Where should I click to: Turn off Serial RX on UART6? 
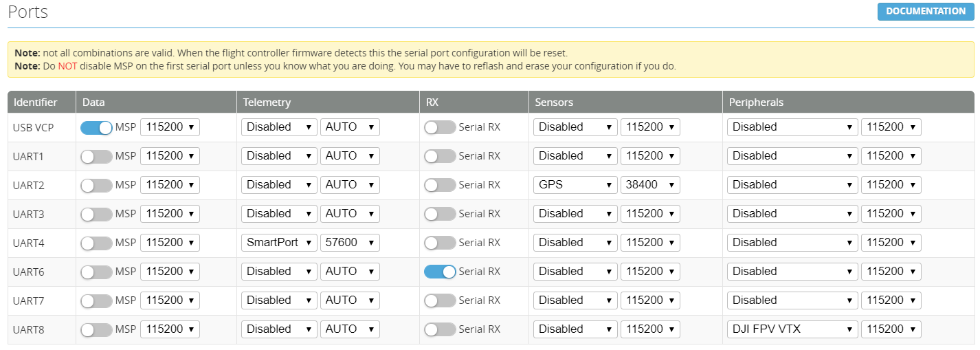coord(440,272)
